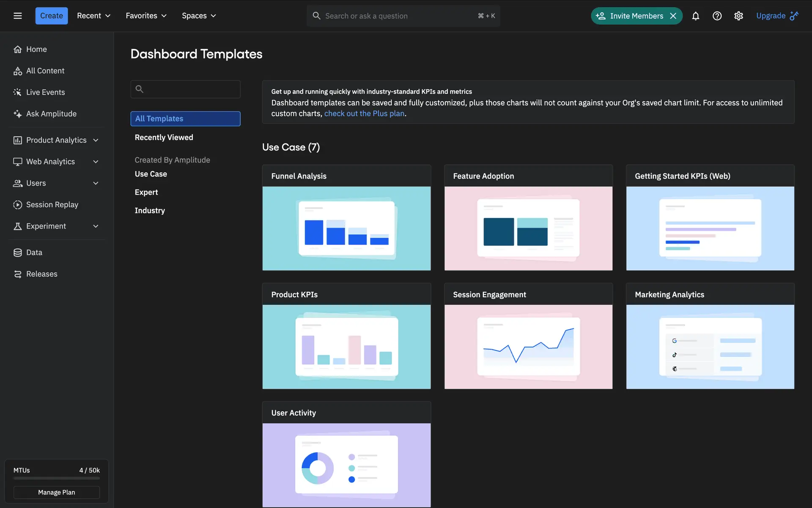Click the Session Replay icon
Image resolution: width=812 pixels, height=508 pixels.
(x=17, y=205)
